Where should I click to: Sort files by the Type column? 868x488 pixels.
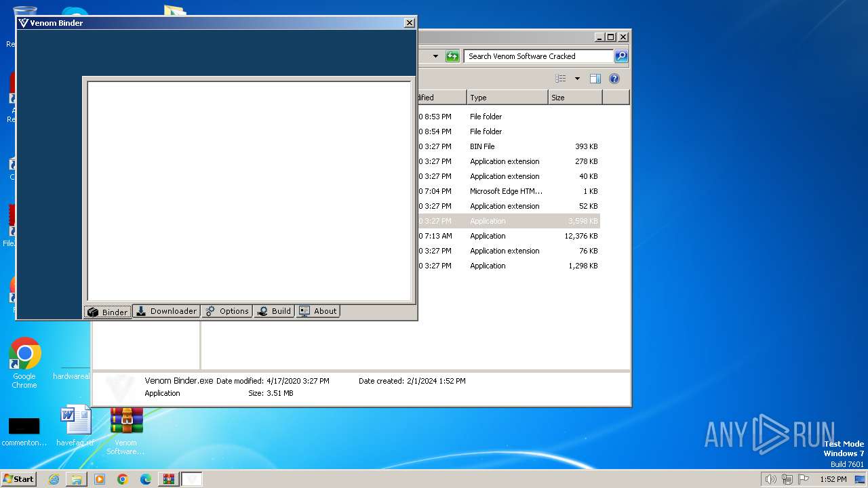(507, 98)
